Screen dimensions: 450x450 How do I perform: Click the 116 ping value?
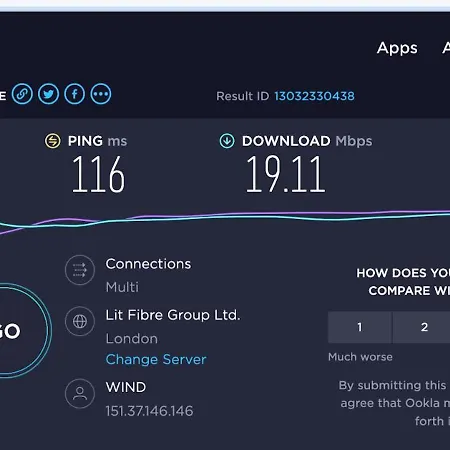coord(98,174)
